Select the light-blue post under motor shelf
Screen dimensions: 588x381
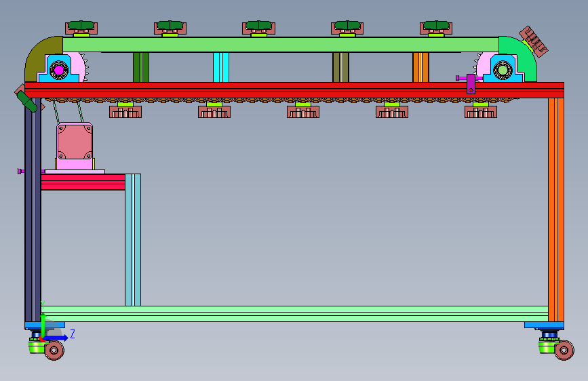[x=133, y=239]
